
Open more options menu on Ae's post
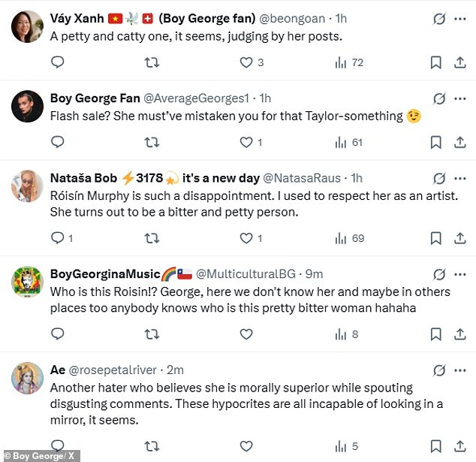point(460,370)
